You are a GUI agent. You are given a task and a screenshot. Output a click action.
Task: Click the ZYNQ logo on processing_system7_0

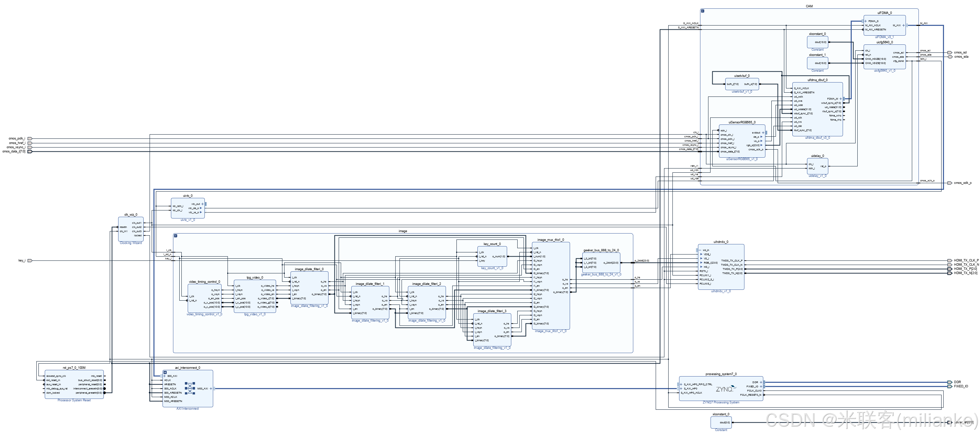[x=725, y=389]
